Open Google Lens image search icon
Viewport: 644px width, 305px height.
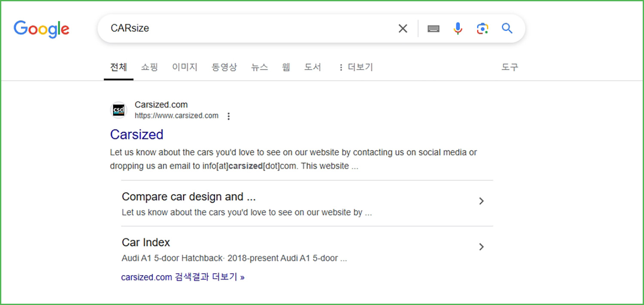tap(483, 29)
